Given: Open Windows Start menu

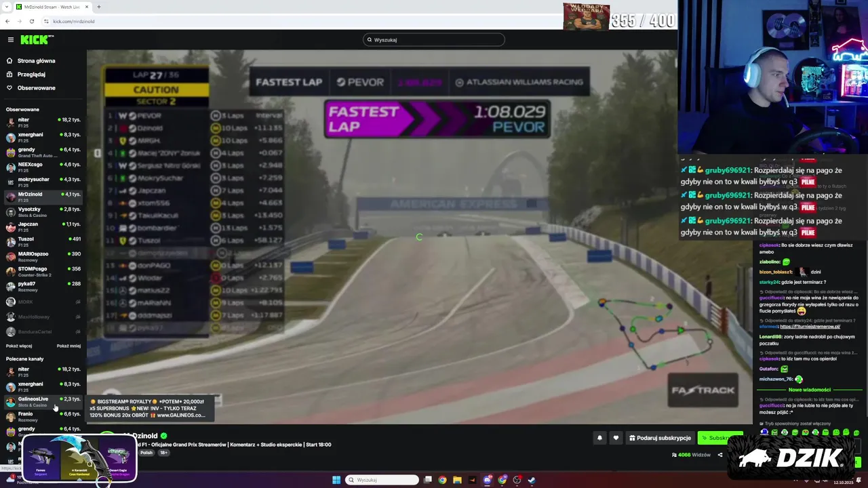Looking at the screenshot, I should click(336, 480).
